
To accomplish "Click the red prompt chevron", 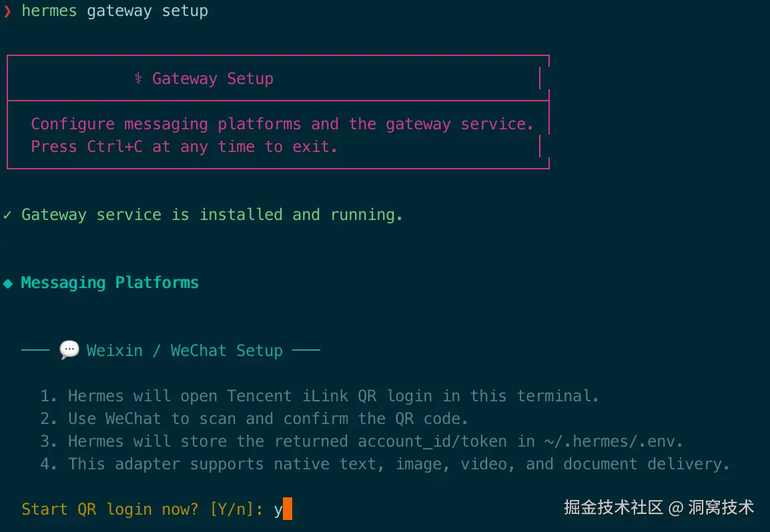I will click(x=7, y=11).
